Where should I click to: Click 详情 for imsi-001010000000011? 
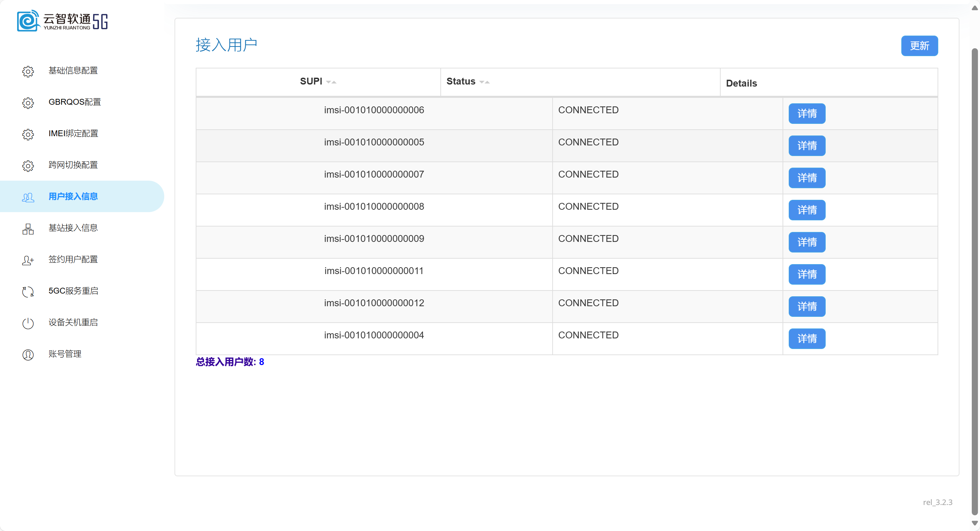(807, 274)
